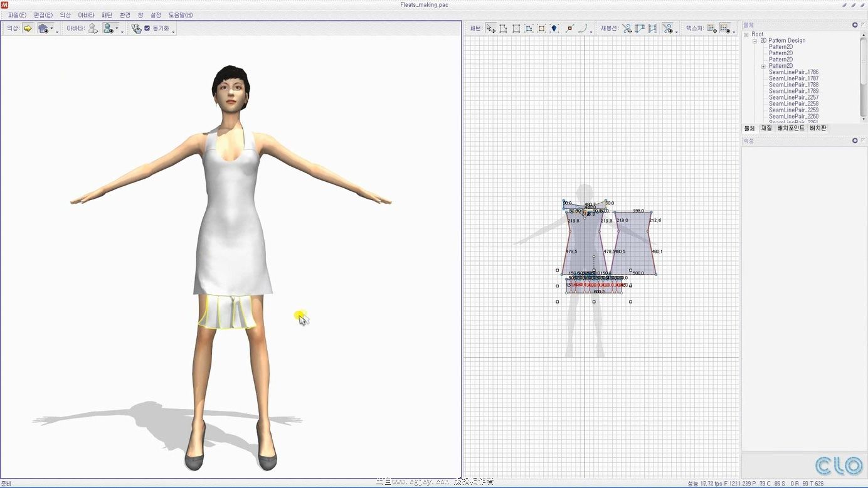
Task: Open the sync toolbar overflow arrow
Action: pos(174,31)
